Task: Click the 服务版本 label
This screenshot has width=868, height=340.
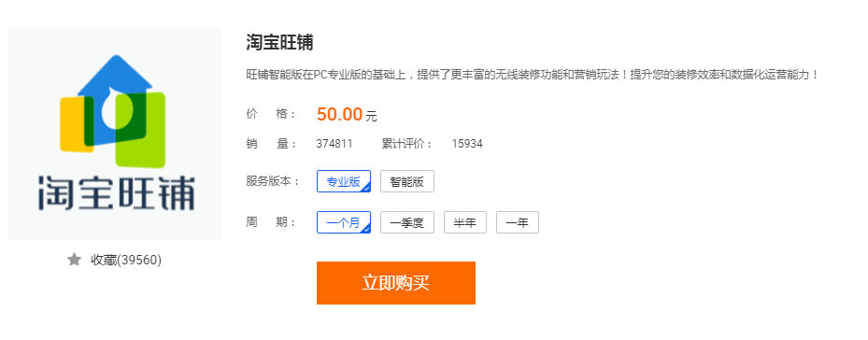Action: click(x=273, y=181)
